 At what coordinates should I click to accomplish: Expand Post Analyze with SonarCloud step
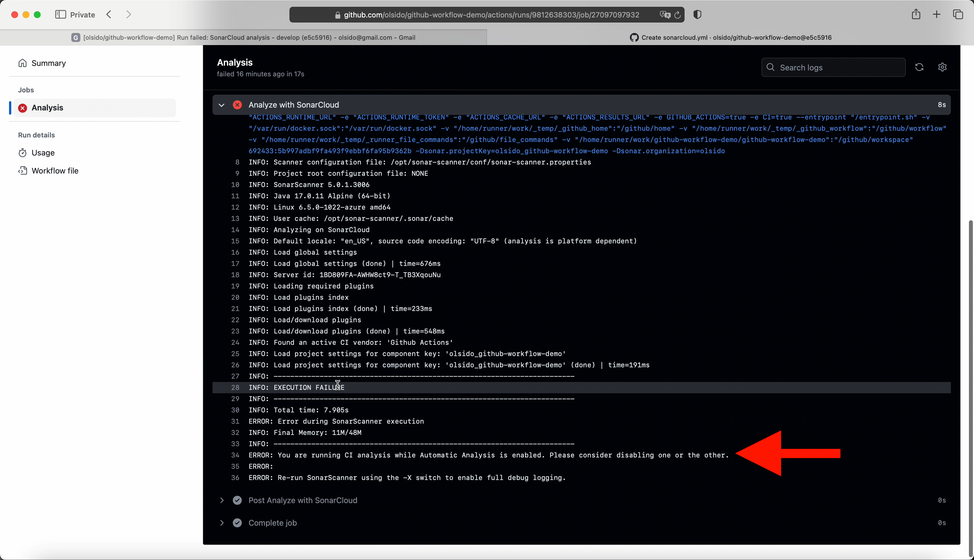click(x=222, y=500)
